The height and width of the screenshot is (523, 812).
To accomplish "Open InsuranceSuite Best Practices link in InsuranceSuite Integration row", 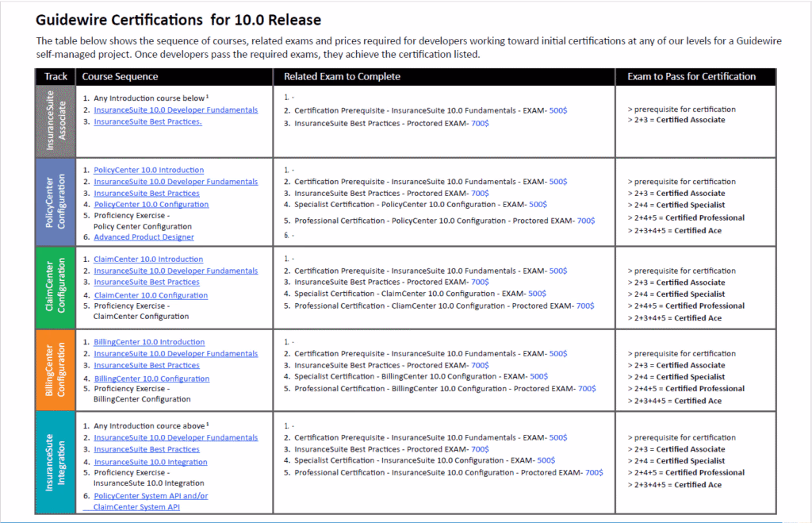I will tap(147, 449).
